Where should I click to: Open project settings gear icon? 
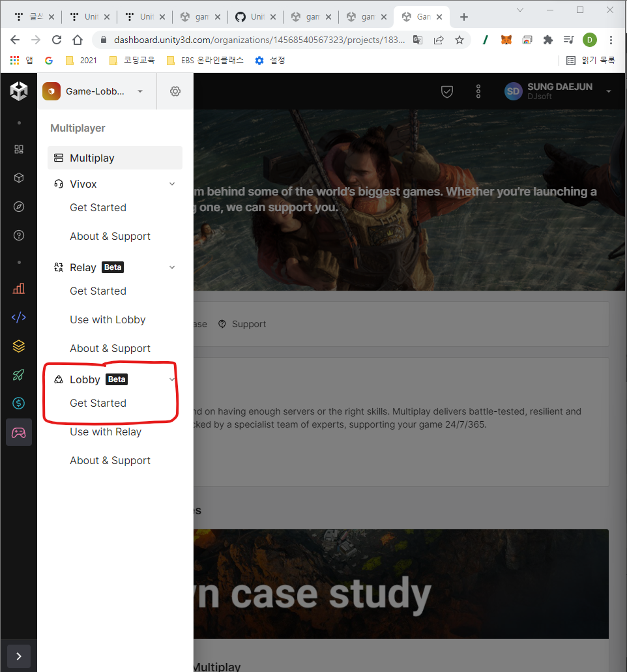point(175,91)
